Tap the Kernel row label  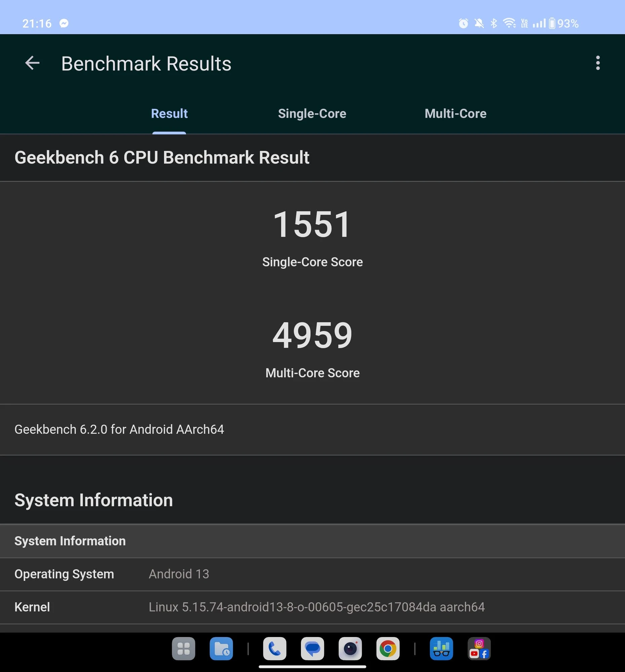click(x=32, y=607)
